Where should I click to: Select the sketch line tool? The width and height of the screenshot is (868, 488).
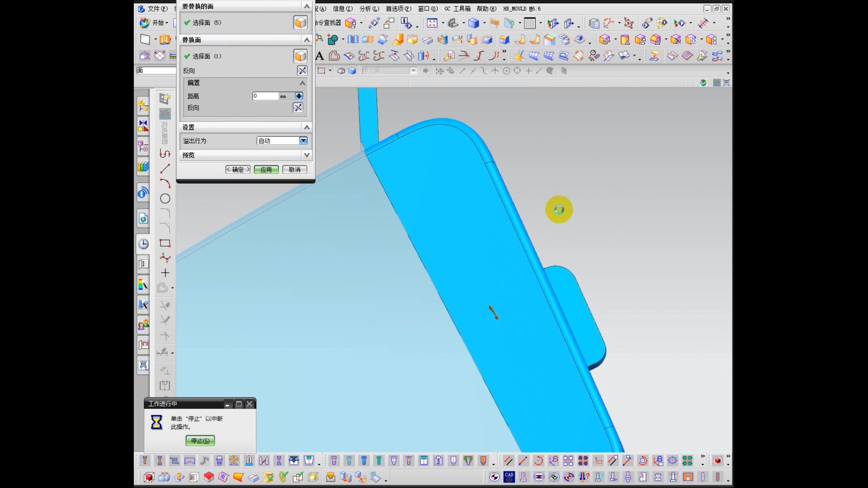(x=165, y=169)
